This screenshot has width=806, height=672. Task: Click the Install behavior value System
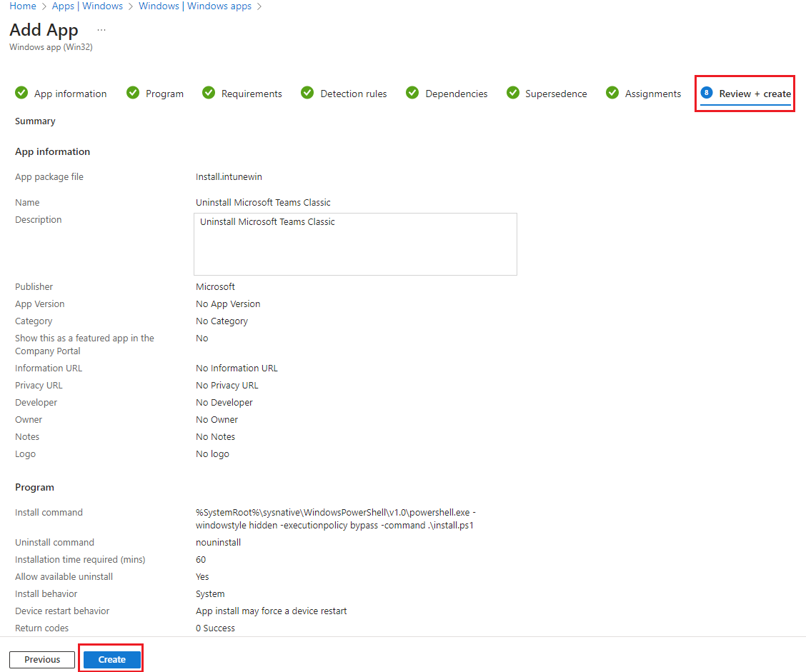tap(210, 594)
